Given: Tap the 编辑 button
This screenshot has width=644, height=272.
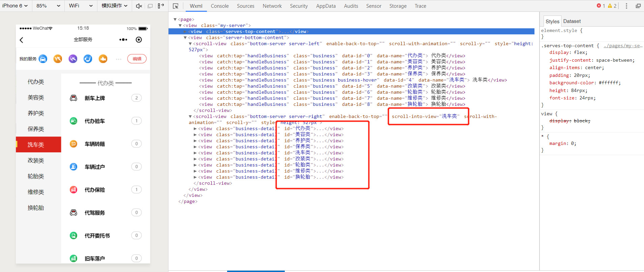Looking at the screenshot, I should (x=137, y=59).
